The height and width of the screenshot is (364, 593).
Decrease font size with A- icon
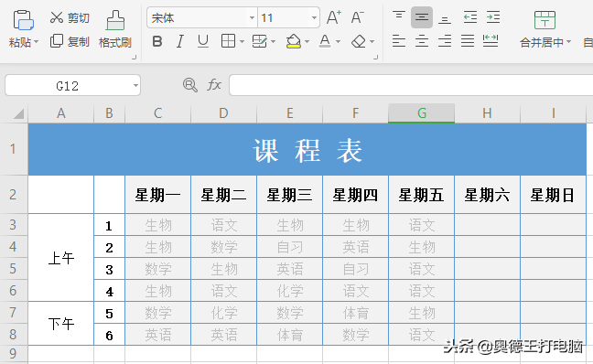357,17
